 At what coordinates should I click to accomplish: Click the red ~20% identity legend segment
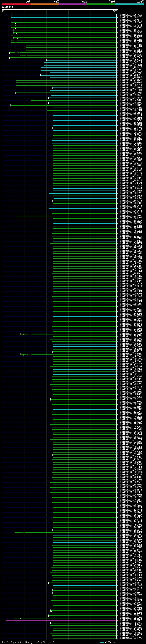[16, 4]
